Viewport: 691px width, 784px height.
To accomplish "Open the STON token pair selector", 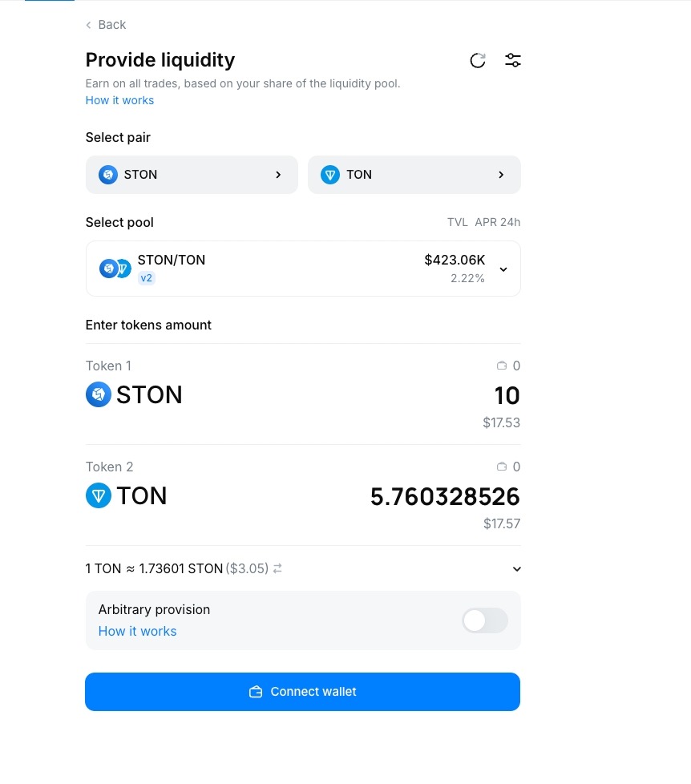I will tap(192, 175).
